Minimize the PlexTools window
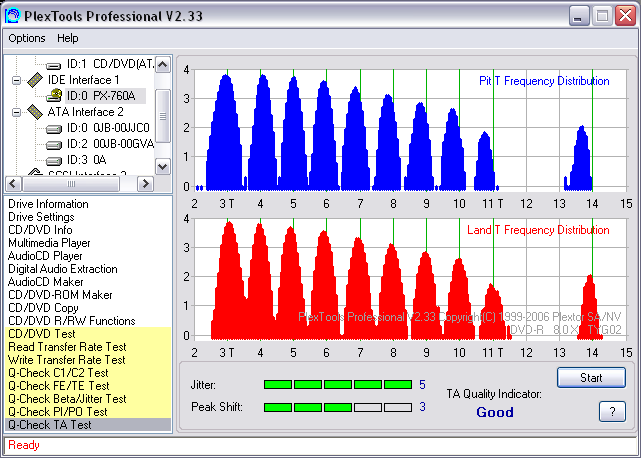 578,16
